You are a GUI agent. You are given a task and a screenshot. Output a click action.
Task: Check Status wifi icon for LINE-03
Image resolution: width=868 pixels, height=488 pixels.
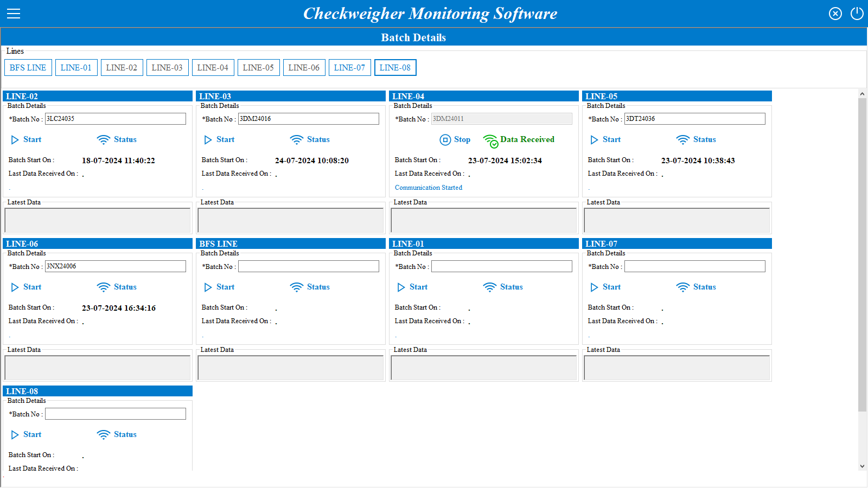point(296,140)
